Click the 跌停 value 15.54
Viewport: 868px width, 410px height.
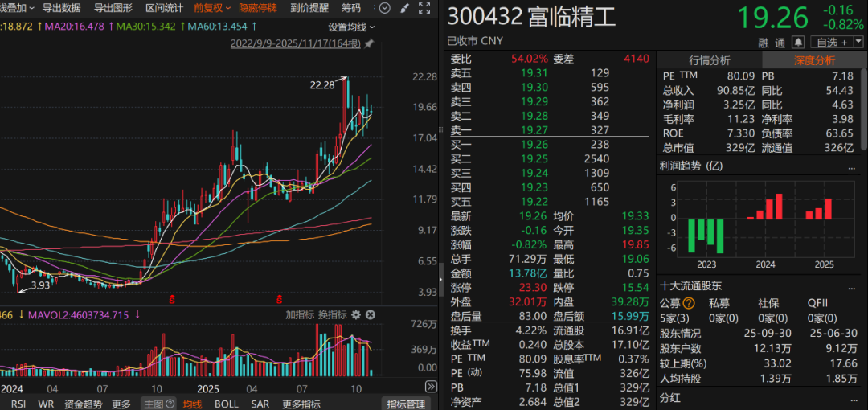click(x=635, y=288)
